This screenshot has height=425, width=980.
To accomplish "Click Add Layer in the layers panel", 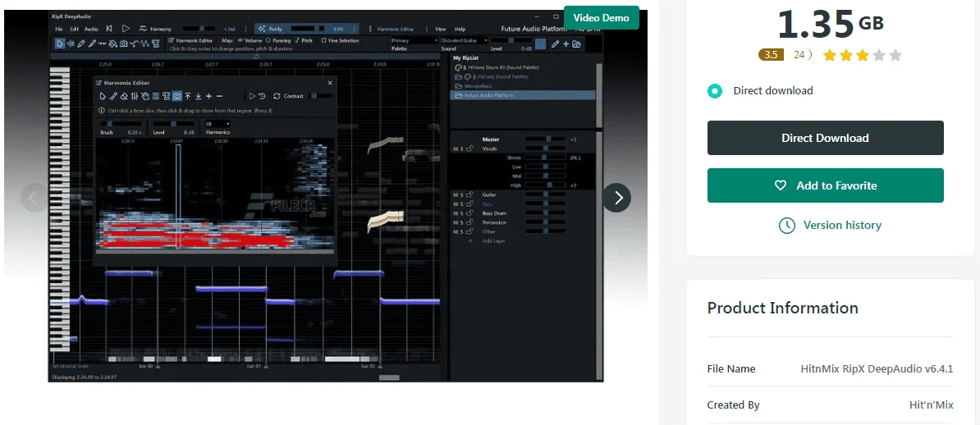I will [493, 240].
